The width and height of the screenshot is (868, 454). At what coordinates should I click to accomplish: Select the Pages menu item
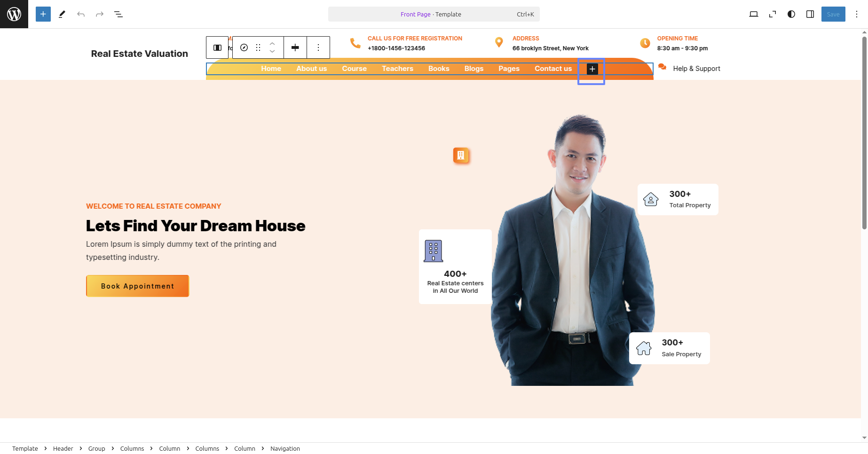click(509, 69)
